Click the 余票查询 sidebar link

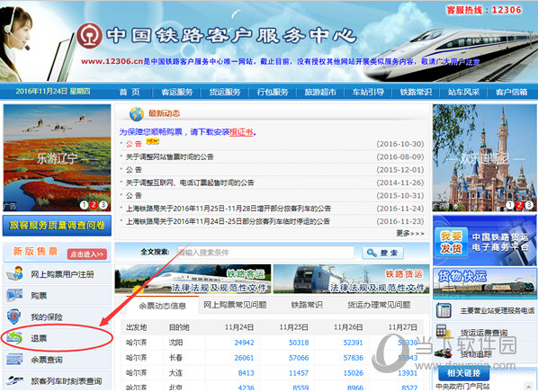[46, 360]
